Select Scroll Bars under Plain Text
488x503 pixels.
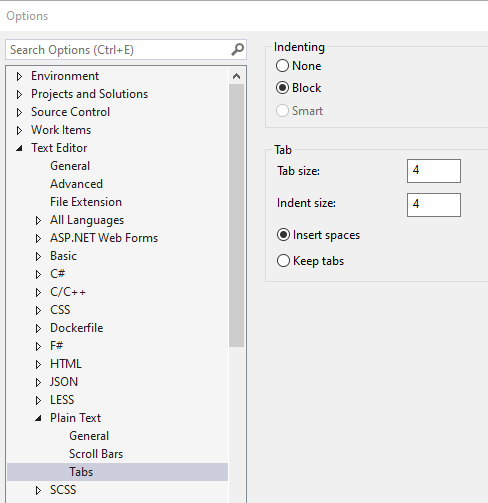pos(96,454)
